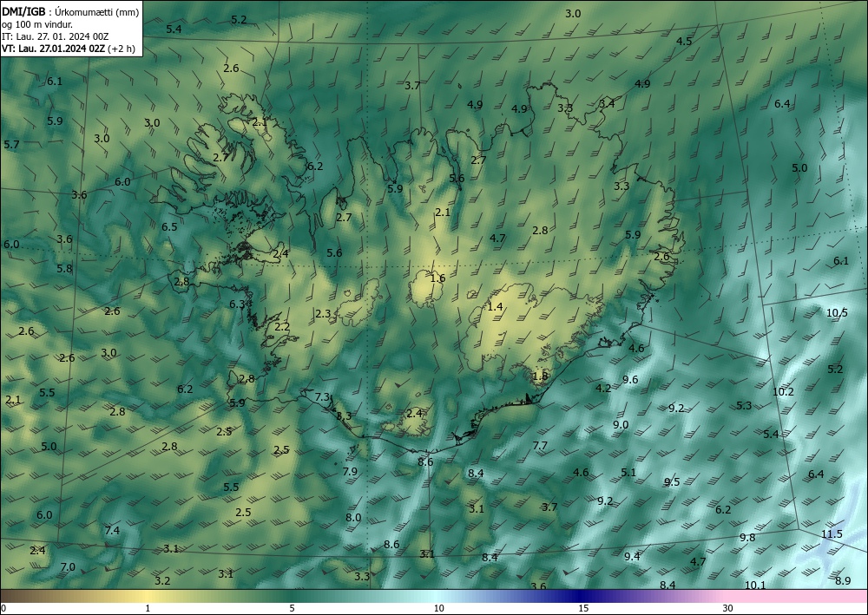Viewport: 868px width, 615px height.
Task: Select the 9.6 value offshore
Action: (630, 379)
